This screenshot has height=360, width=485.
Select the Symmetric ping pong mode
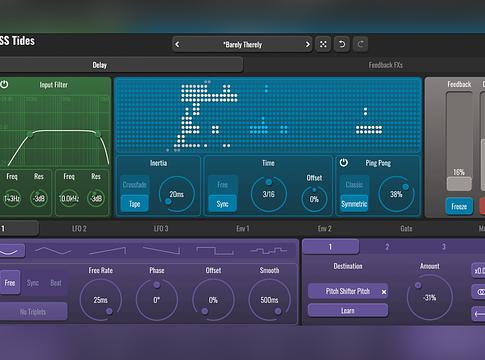pyautogui.click(x=354, y=204)
